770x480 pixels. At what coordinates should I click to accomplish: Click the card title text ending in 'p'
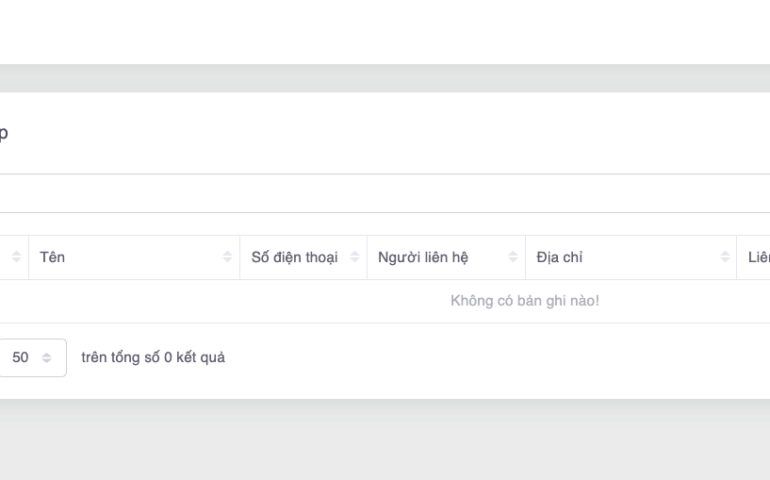[x=4, y=132]
